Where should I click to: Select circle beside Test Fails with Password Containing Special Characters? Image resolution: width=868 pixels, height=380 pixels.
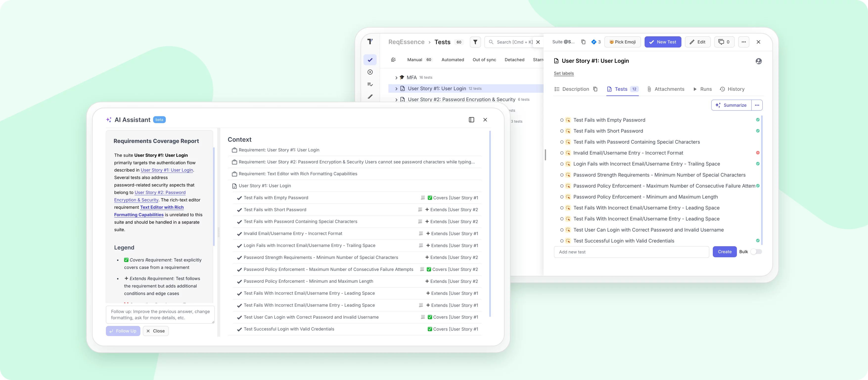point(562,142)
